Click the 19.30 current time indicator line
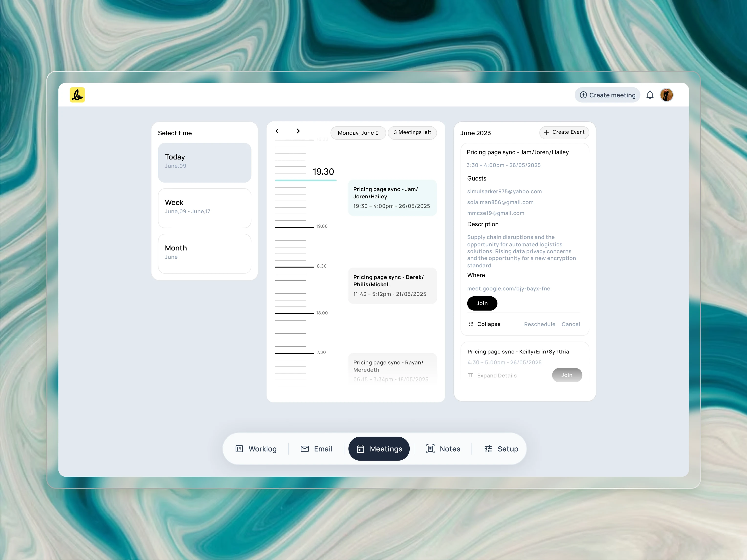This screenshot has width=747, height=560. point(305,181)
